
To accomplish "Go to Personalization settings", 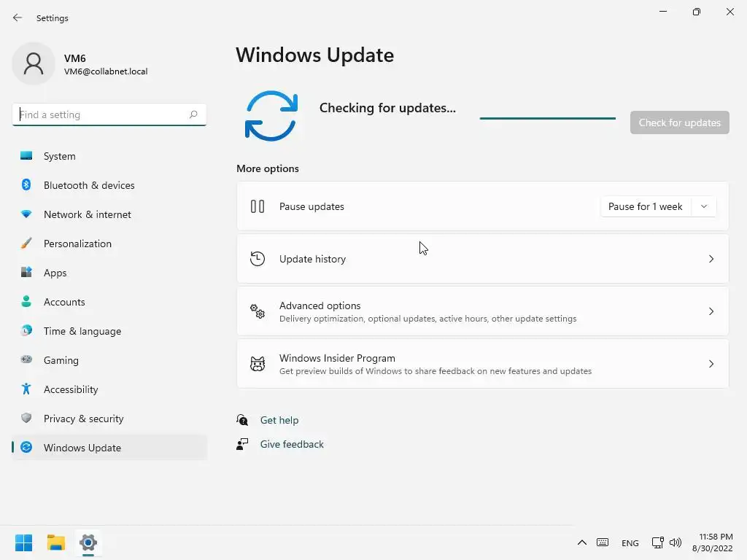I will point(109,244).
